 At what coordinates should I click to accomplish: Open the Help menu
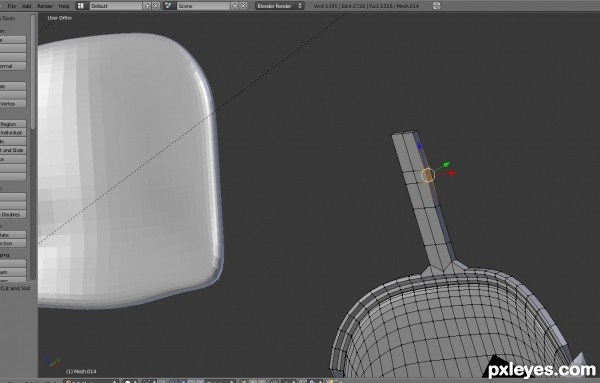click(x=64, y=6)
